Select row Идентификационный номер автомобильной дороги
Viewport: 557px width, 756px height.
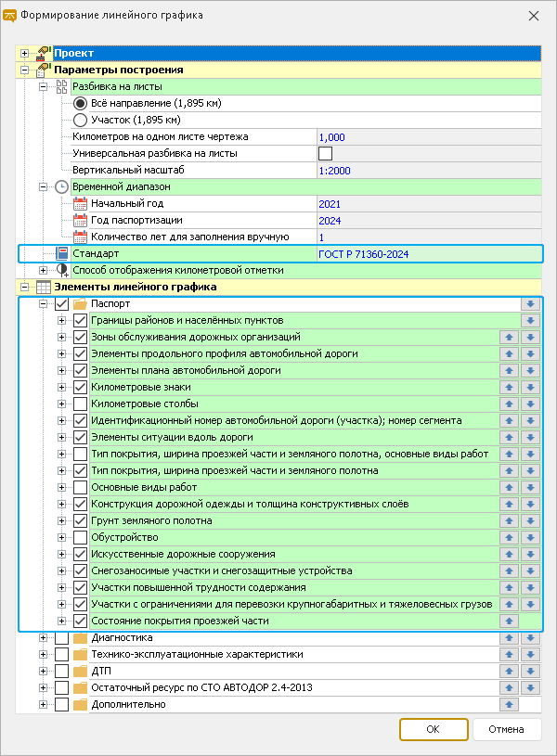[x=294, y=421]
